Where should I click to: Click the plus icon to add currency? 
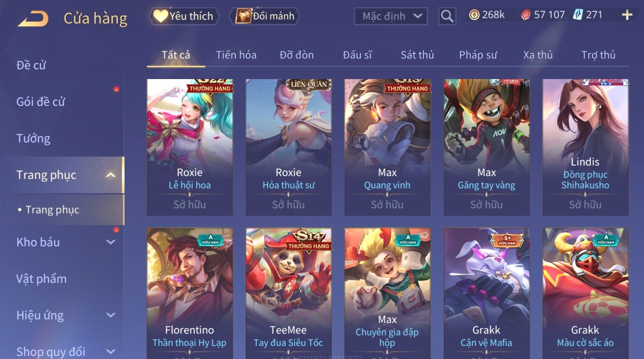coord(627,15)
